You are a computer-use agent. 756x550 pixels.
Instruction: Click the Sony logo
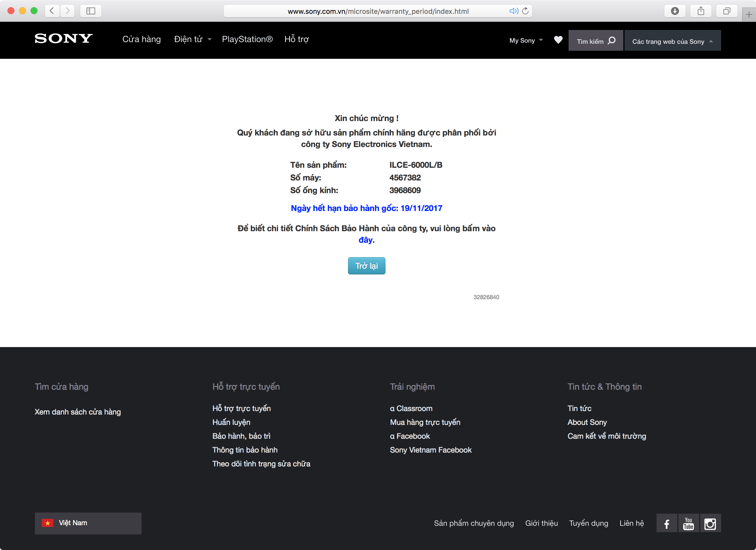click(63, 39)
